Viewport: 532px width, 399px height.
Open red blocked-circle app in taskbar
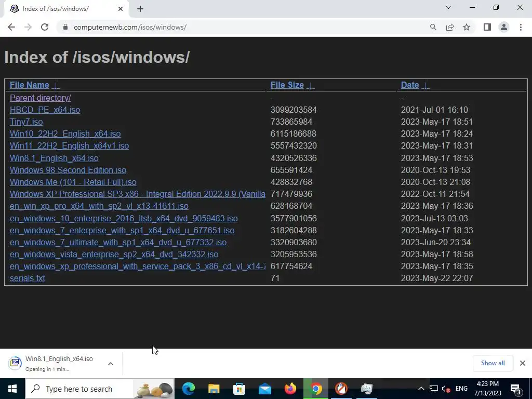point(341,389)
